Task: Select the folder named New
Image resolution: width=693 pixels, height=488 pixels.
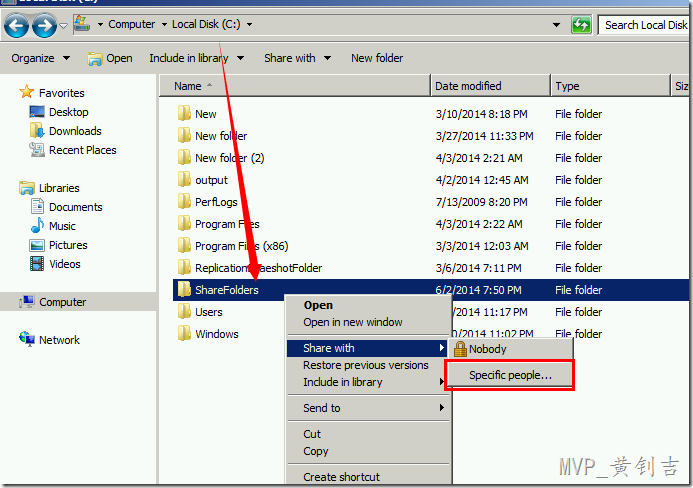Action: point(206,114)
